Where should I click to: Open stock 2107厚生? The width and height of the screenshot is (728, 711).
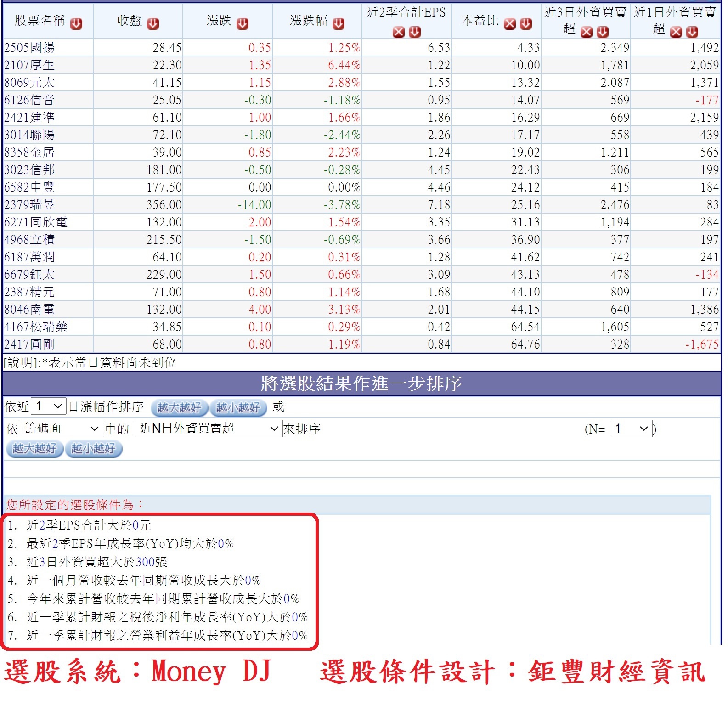coord(29,65)
